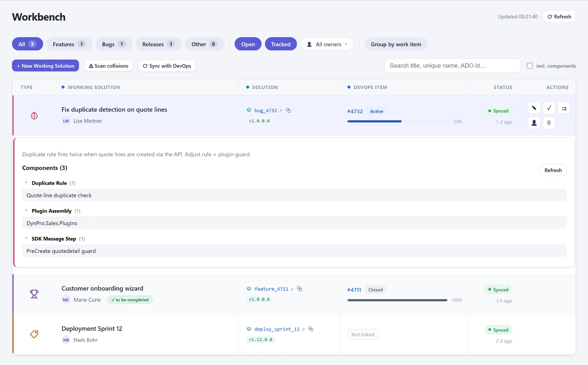Collapse the Duplicate Rule component group
Image resolution: width=588 pixels, height=365 pixels.
pyautogui.click(x=26, y=183)
